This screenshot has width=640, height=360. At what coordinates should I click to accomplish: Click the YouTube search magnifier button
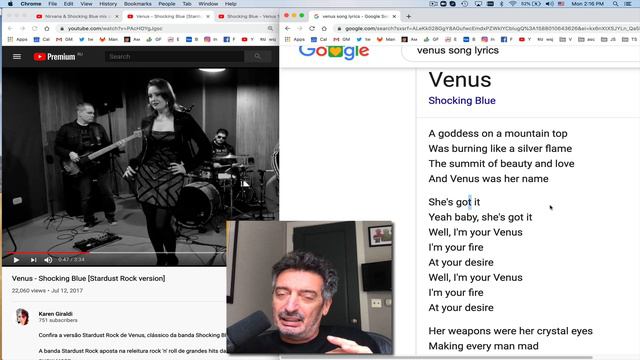click(258, 56)
